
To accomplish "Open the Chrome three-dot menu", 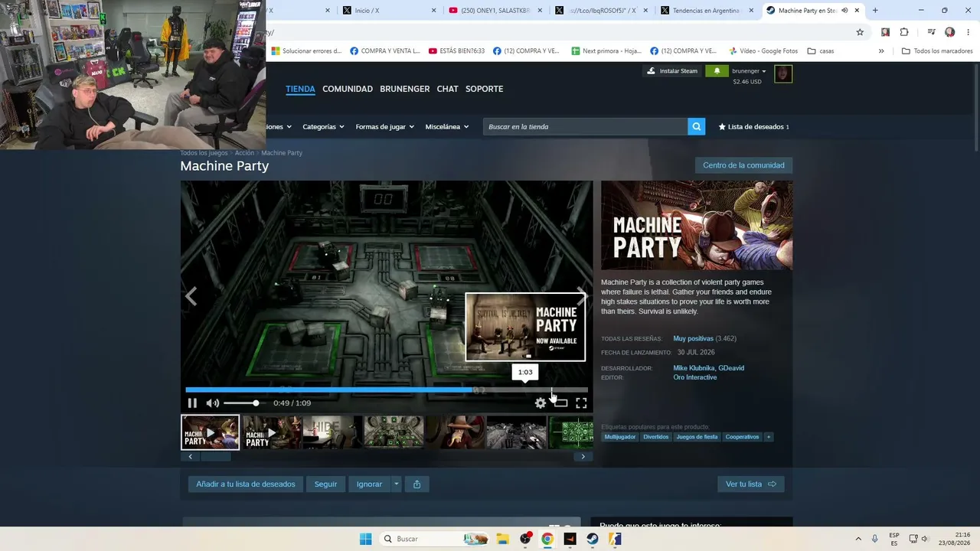I will click(968, 32).
